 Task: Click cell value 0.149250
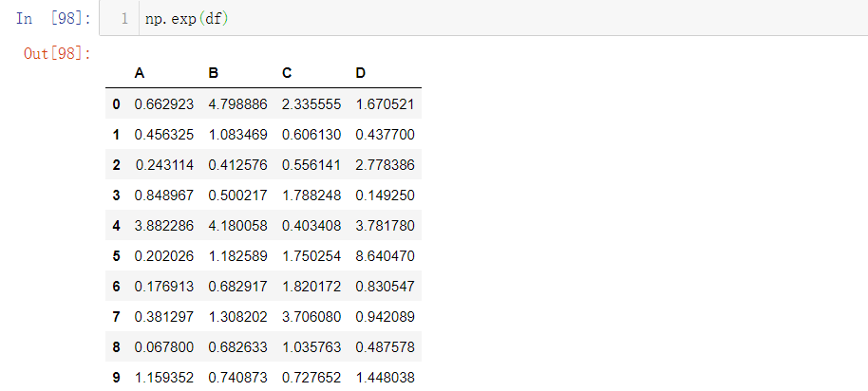tap(386, 195)
